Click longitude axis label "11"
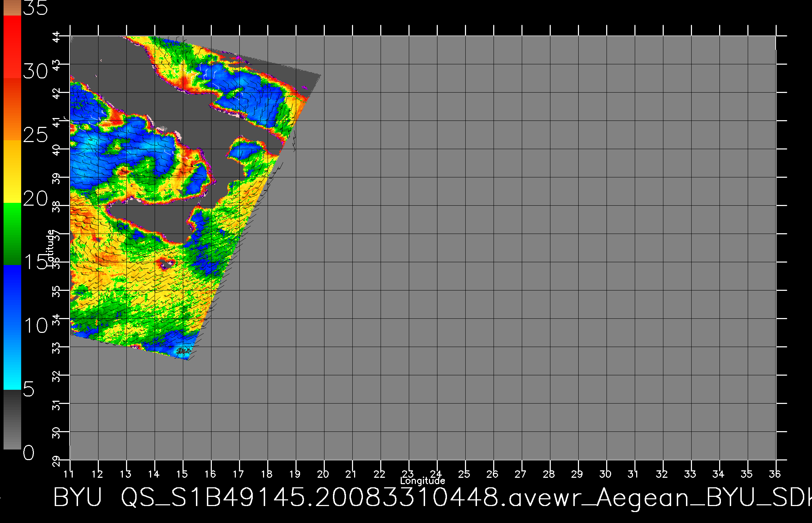This screenshot has height=523, width=812. point(69,474)
